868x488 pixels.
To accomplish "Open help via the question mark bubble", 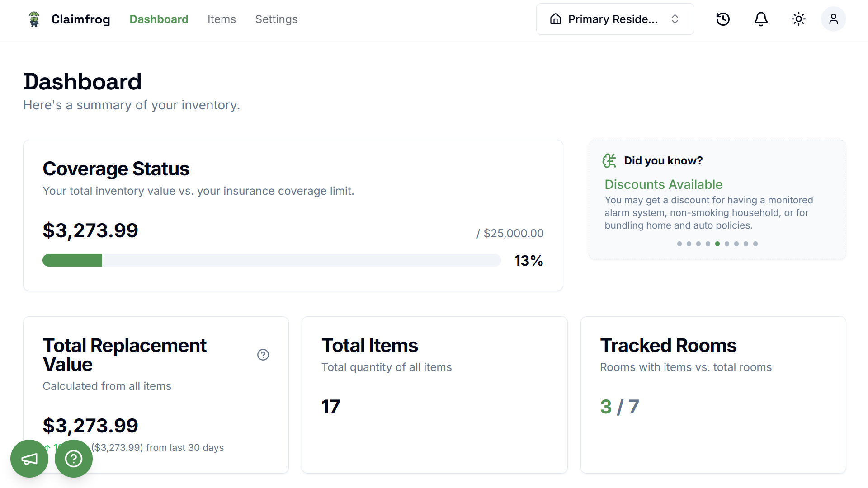I will [x=73, y=459].
